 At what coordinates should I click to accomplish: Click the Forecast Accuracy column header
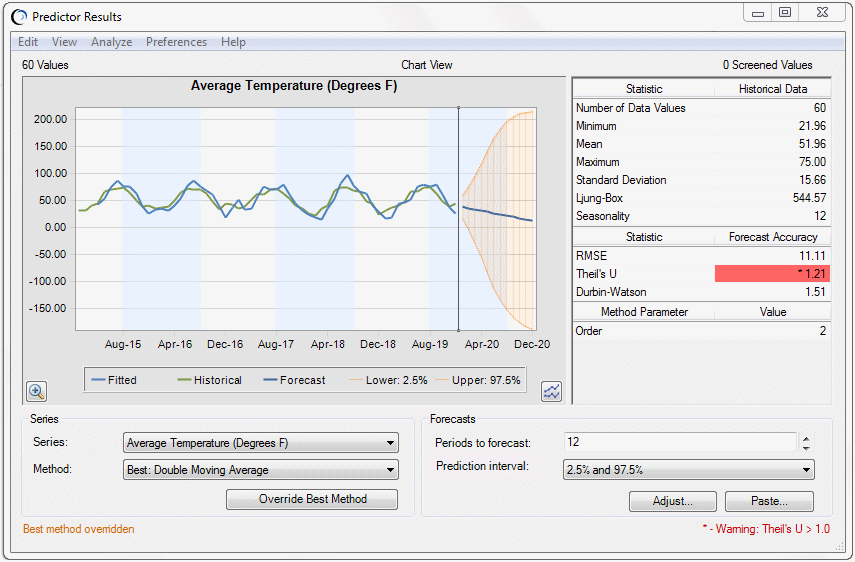773,237
